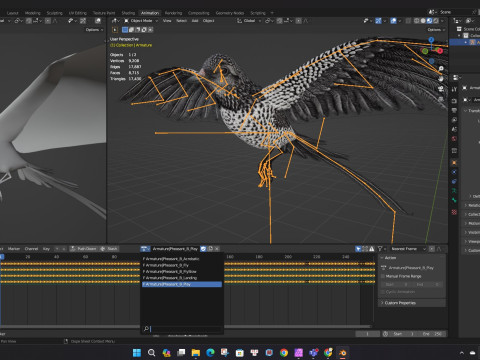Open main viewport Options dropdown
Viewport: 480px width, 360px height.
tap(436, 30)
